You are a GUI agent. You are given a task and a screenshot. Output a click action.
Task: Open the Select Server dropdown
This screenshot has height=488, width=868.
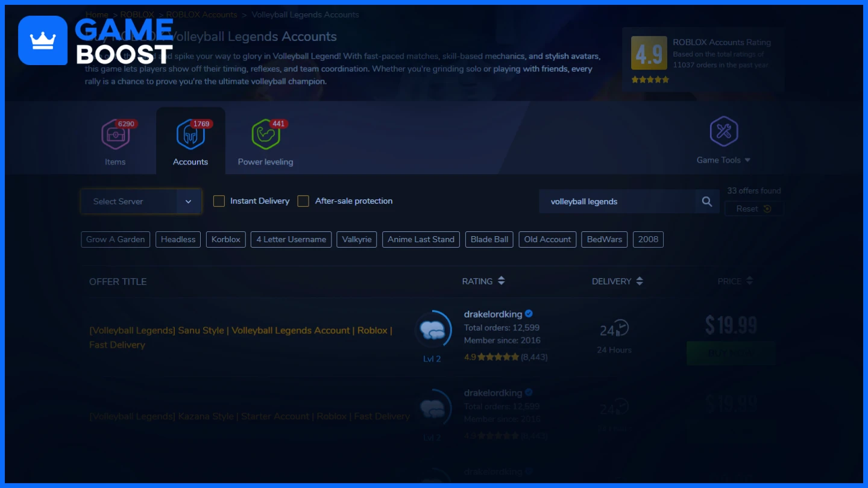point(141,201)
